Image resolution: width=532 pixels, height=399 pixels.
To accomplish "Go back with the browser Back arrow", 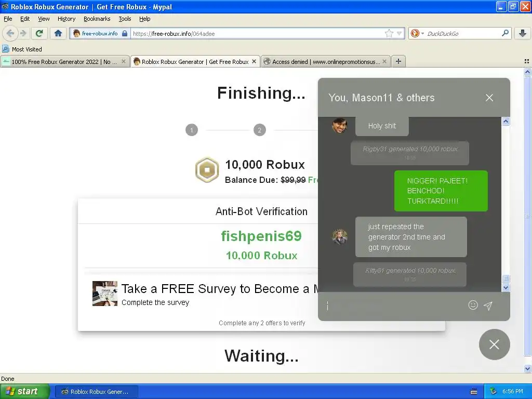I will [10, 33].
